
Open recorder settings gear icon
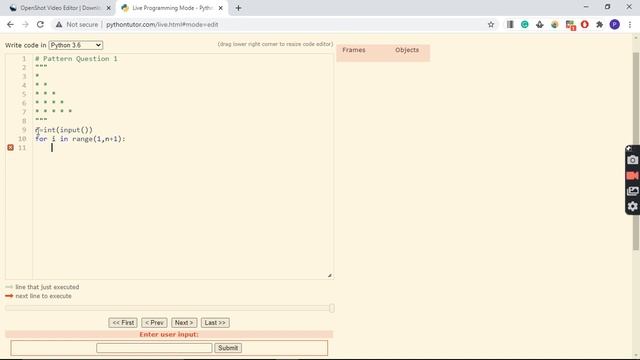[x=633, y=206]
